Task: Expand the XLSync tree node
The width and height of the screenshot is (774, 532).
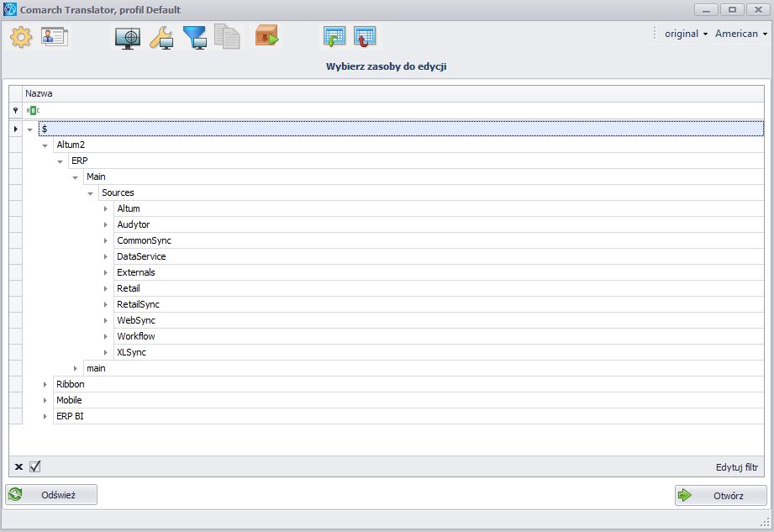Action: 106,352
